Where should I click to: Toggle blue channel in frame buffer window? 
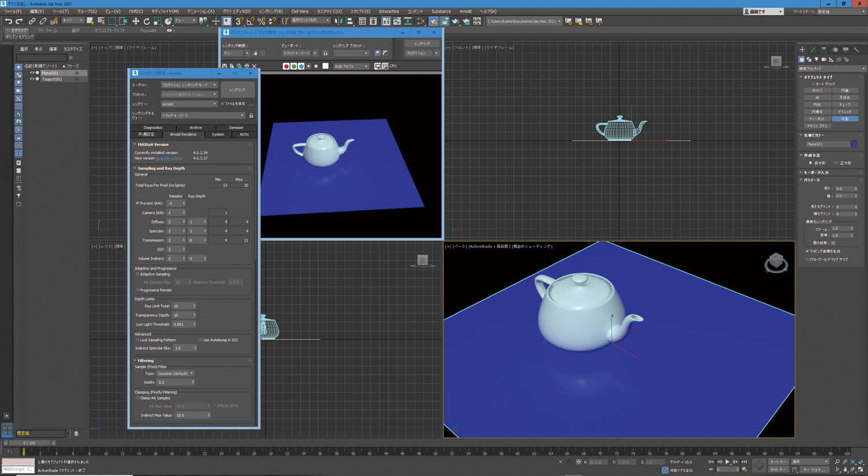[301, 66]
